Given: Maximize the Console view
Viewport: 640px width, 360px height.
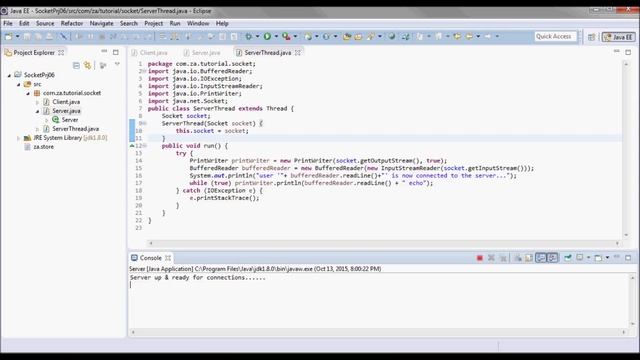Looking at the screenshot, I should click(628, 258).
